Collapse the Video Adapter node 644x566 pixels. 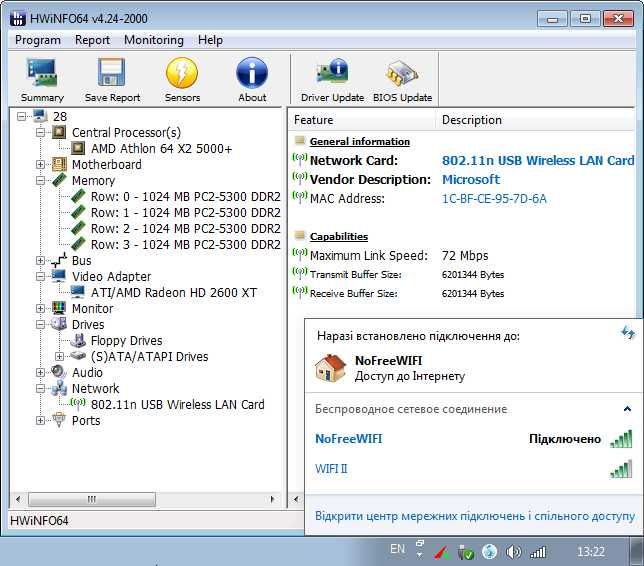click(40, 276)
